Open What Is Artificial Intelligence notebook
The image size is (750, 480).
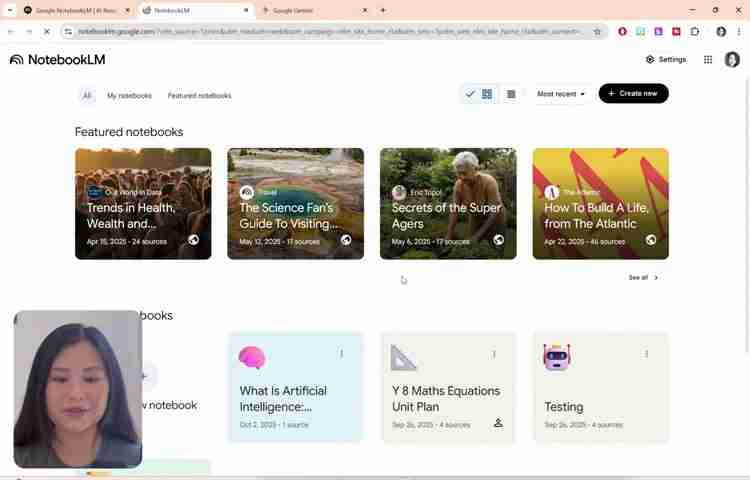[x=296, y=388]
